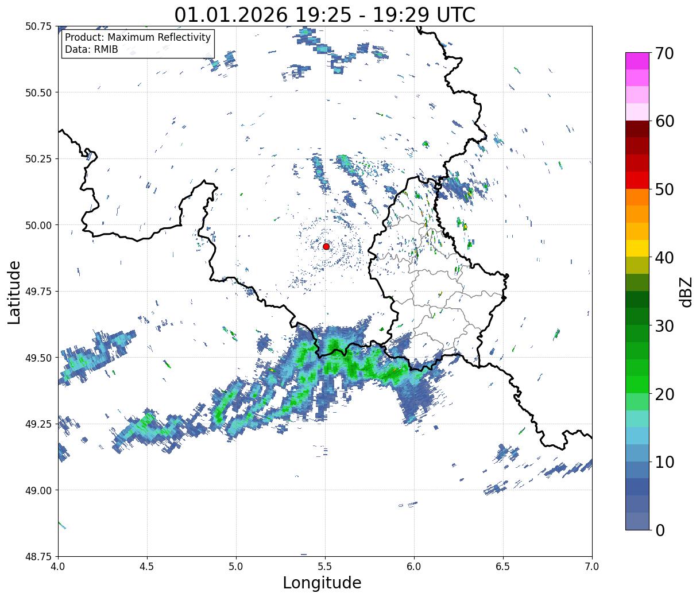Viewport: 700px width, 597px height.
Task: Click the longitude tick label 4.5
Action: point(147,566)
